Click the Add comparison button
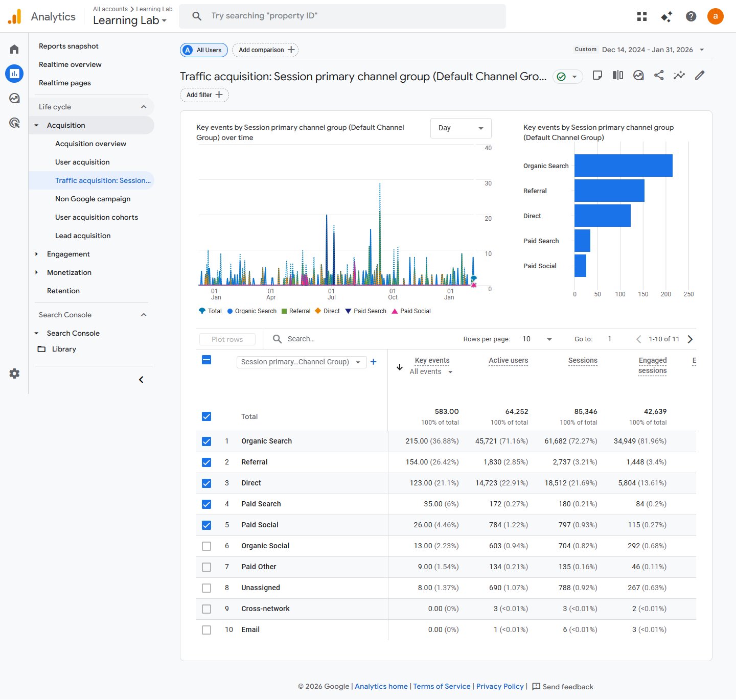The image size is (736, 700). pos(265,50)
